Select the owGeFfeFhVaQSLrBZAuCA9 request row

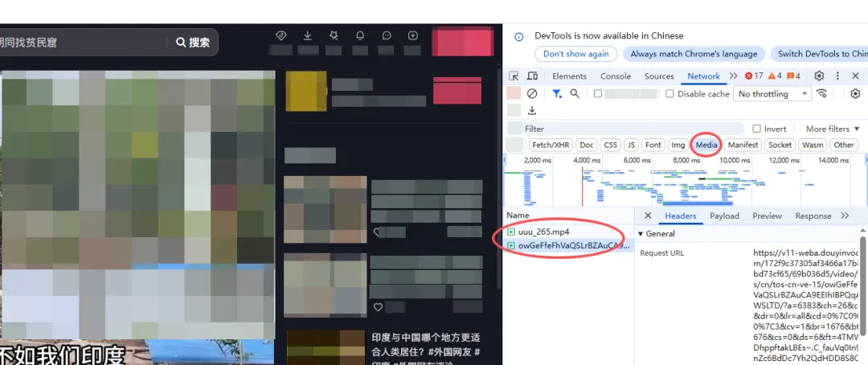pos(568,245)
